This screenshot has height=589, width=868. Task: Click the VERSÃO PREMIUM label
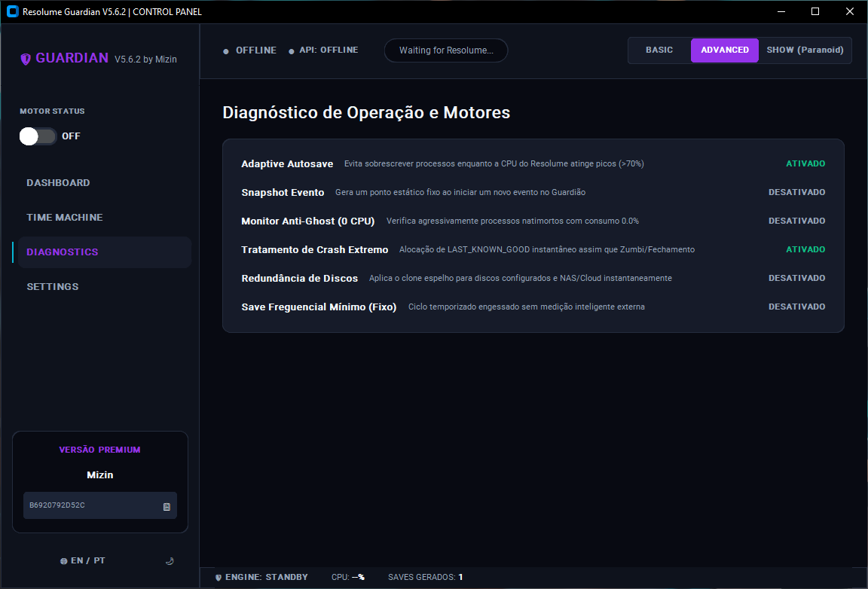click(99, 450)
